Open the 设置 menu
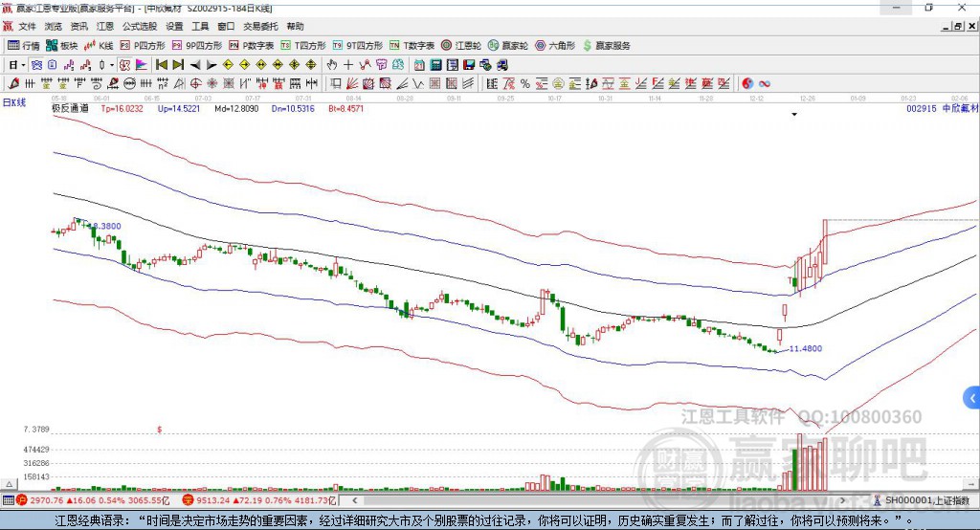 174,26
